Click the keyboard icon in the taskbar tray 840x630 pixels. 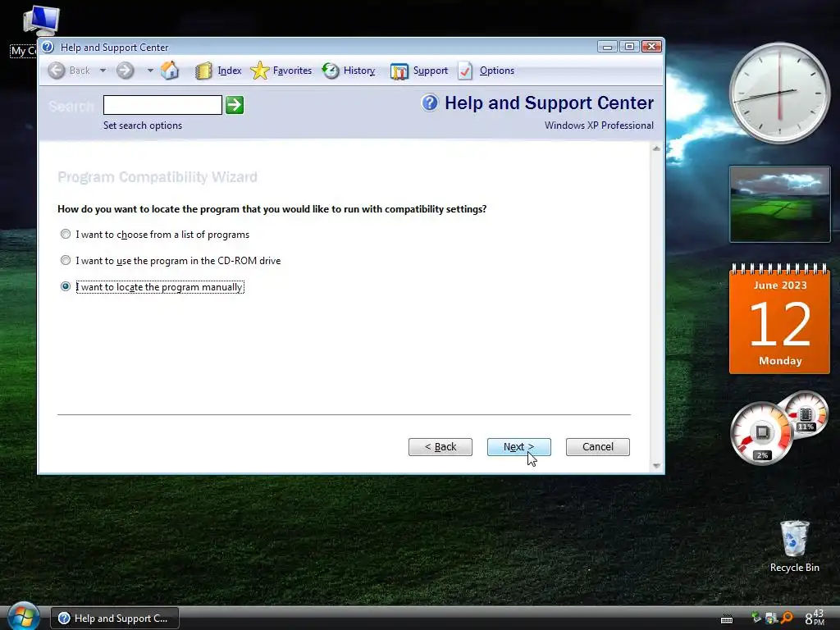(727, 619)
